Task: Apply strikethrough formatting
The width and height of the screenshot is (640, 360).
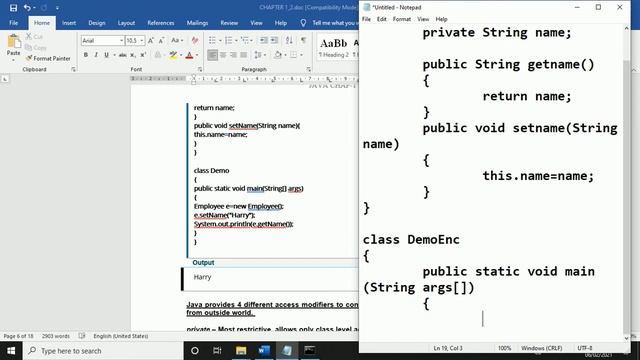Action: pos(122,55)
